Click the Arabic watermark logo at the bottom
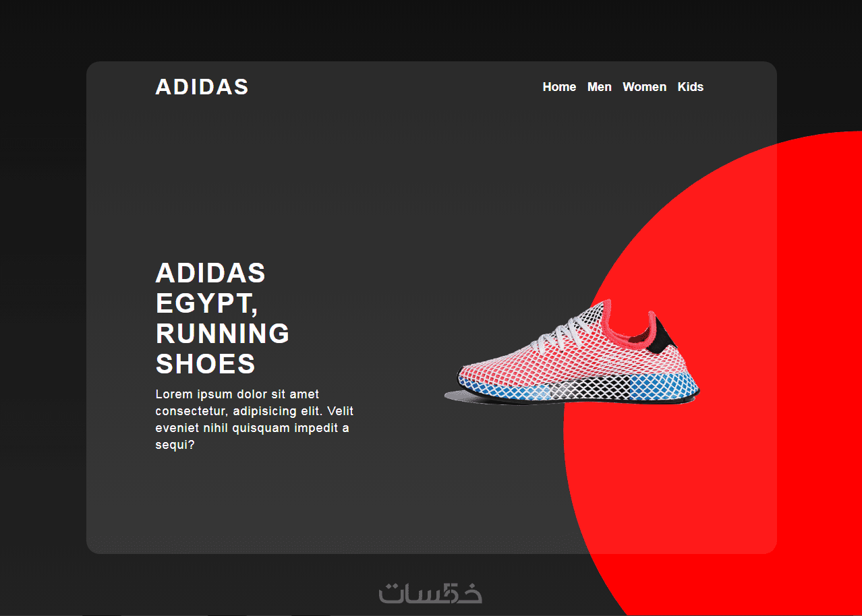This screenshot has height=616, width=862. (x=430, y=592)
